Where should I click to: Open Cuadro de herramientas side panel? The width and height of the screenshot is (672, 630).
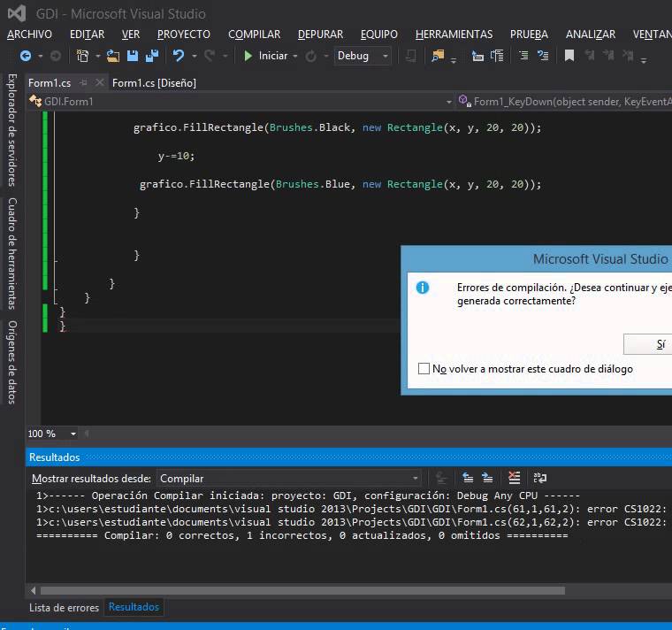pyautogui.click(x=12, y=253)
